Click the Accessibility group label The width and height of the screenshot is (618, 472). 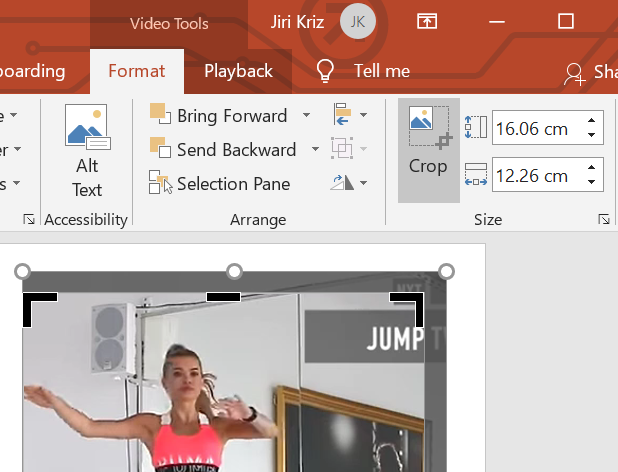86,219
